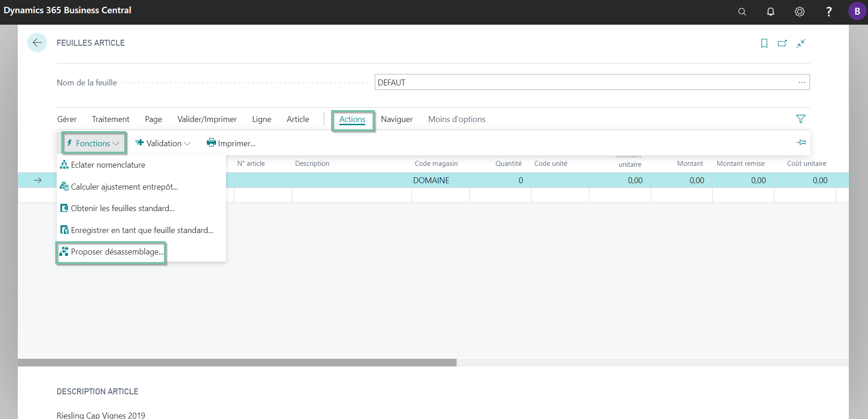
Task: Expand the Validation dropdown
Action: (x=163, y=143)
